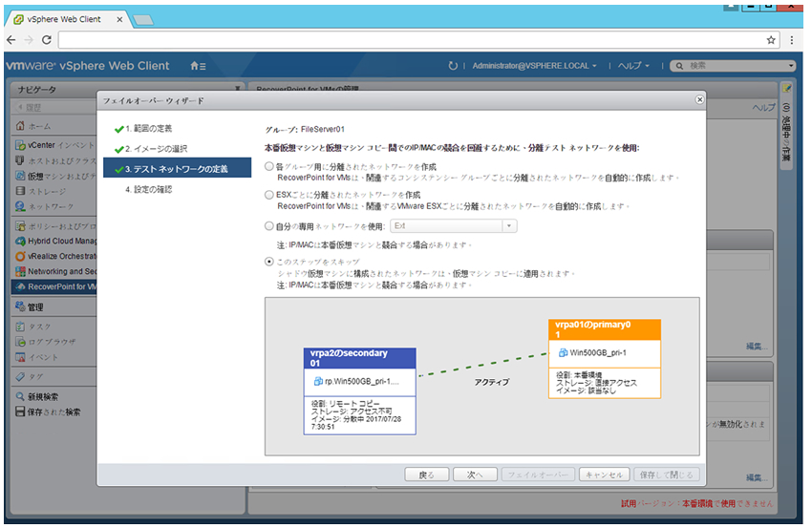Click vSphere refresh icon near Administrator
The height and width of the screenshot is (528, 812).
click(453, 66)
